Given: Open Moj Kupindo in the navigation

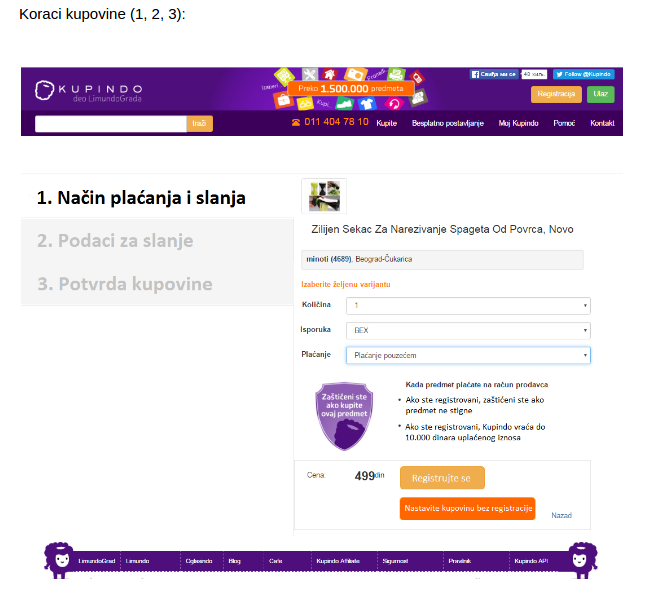Looking at the screenshot, I should click(x=518, y=123).
